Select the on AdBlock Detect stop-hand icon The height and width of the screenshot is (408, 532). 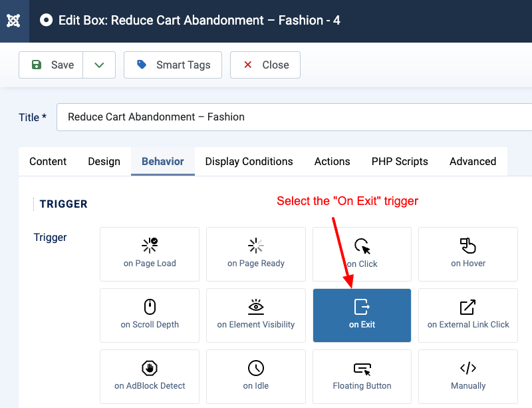[150, 368]
